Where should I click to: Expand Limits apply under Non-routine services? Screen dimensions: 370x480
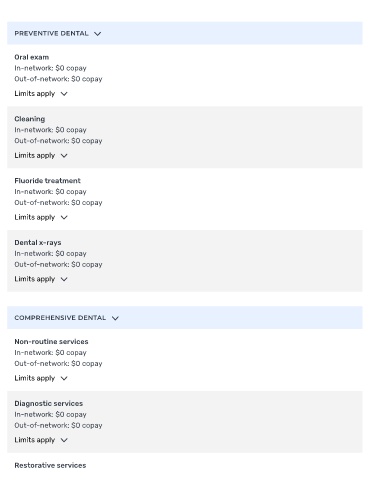pyautogui.click(x=41, y=378)
